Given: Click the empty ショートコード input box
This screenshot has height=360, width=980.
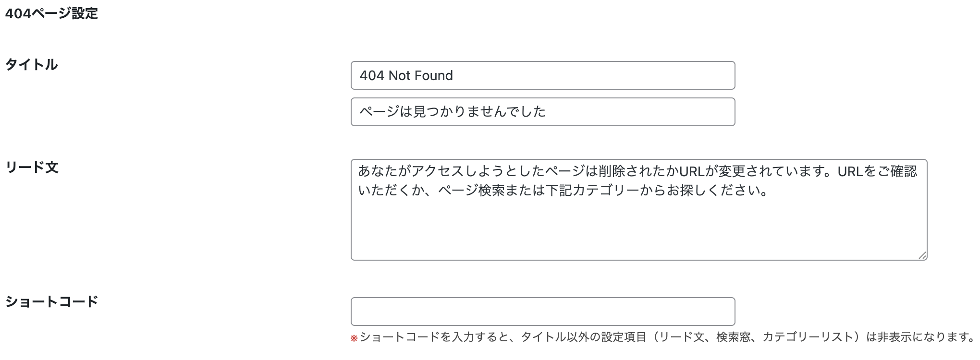Looking at the screenshot, I should (542, 312).
